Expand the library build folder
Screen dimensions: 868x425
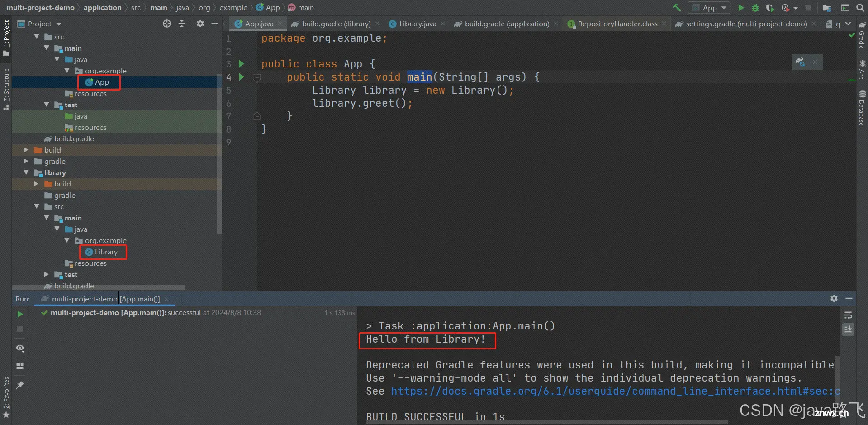point(36,183)
